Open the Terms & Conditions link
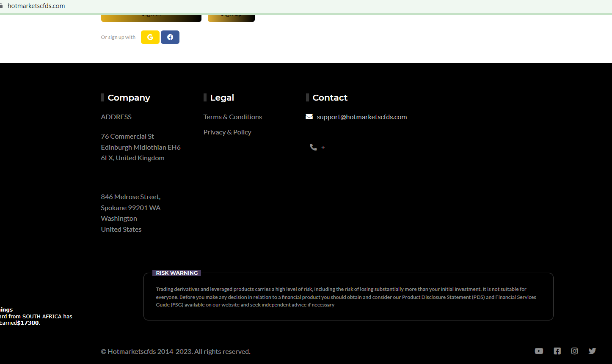This screenshot has height=364, width=612. pos(232,117)
